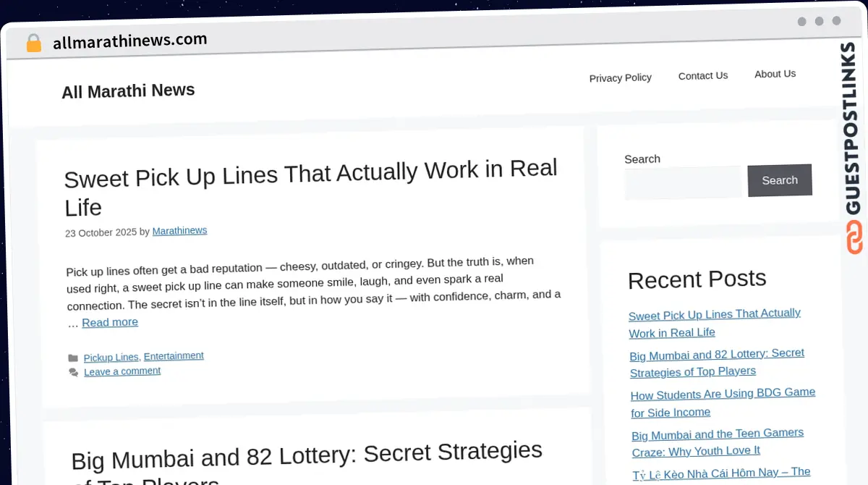Image resolution: width=868 pixels, height=485 pixels.
Task: Click the Search label above the input
Action: point(642,159)
